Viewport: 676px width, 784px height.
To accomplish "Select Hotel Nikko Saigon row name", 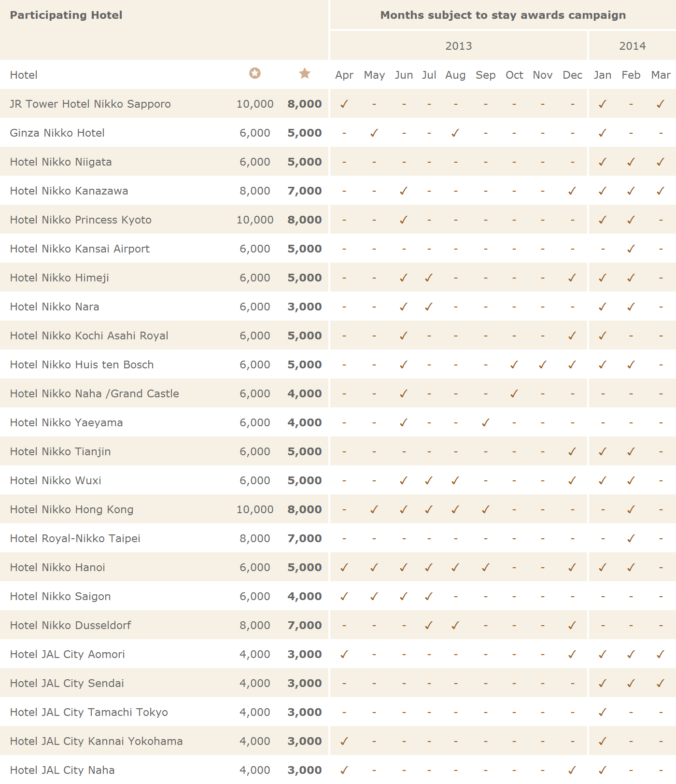I will click(x=60, y=596).
